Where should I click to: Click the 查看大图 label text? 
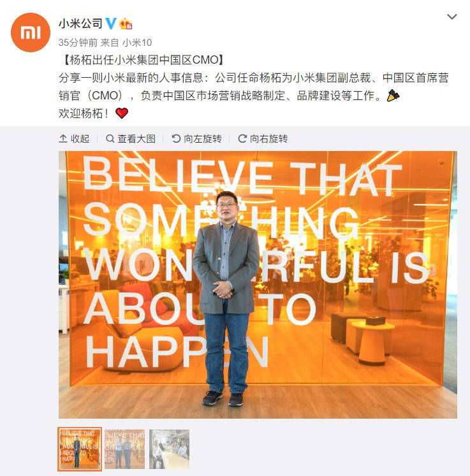pos(136,139)
